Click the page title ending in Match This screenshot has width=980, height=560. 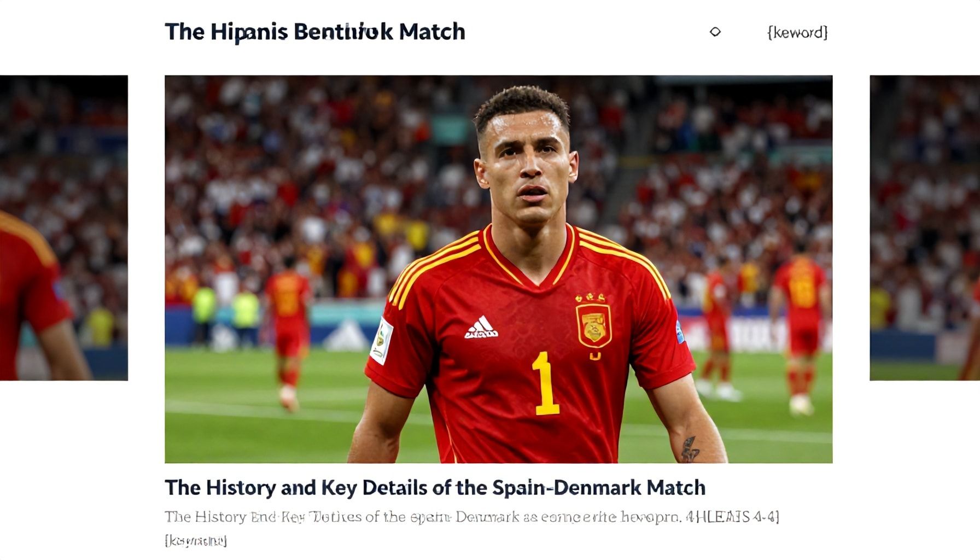tap(315, 32)
